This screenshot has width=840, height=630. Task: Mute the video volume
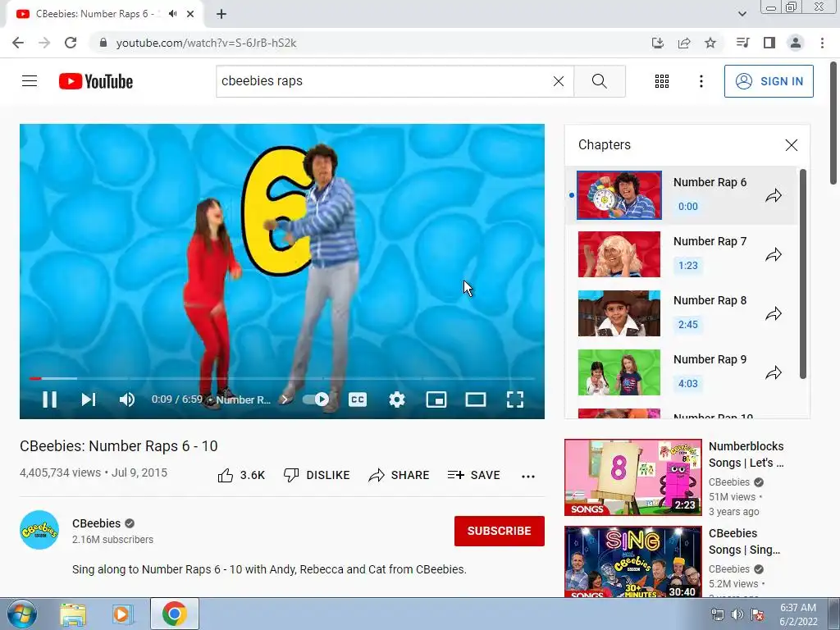[x=127, y=399]
